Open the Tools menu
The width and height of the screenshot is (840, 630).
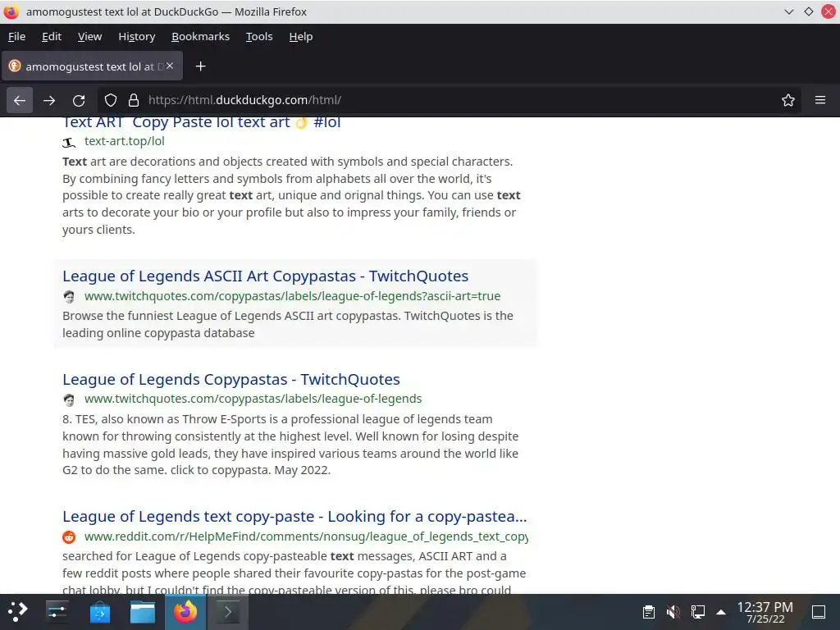pyautogui.click(x=259, y=36)
